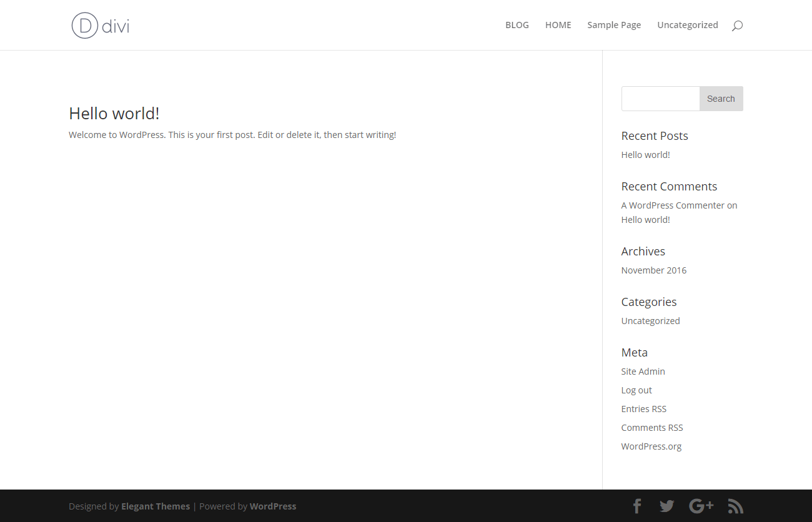
Task: Click the Welcome to WordPress excerpt text
Action: 232,135
